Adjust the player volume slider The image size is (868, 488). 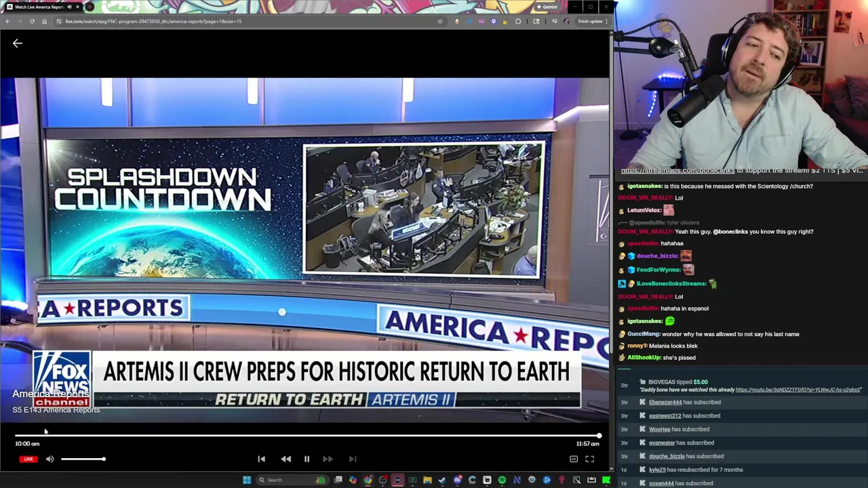pos(83,459)
